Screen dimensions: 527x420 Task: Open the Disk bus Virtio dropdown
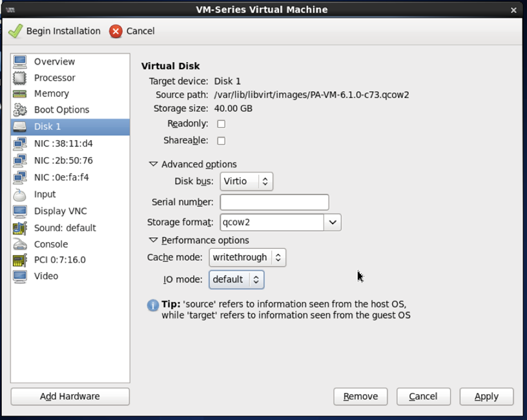tap(246, 182)
